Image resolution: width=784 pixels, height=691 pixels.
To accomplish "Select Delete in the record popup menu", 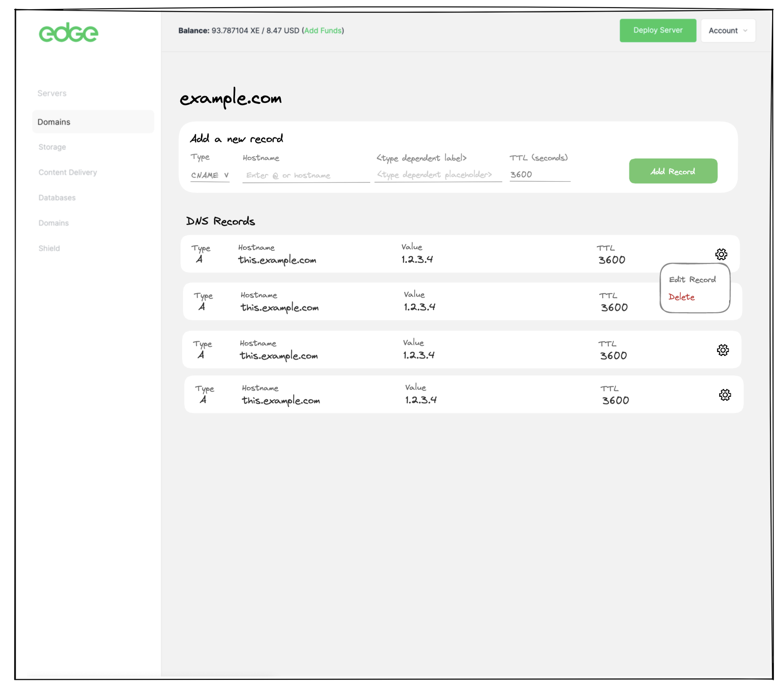I will 681,297.
